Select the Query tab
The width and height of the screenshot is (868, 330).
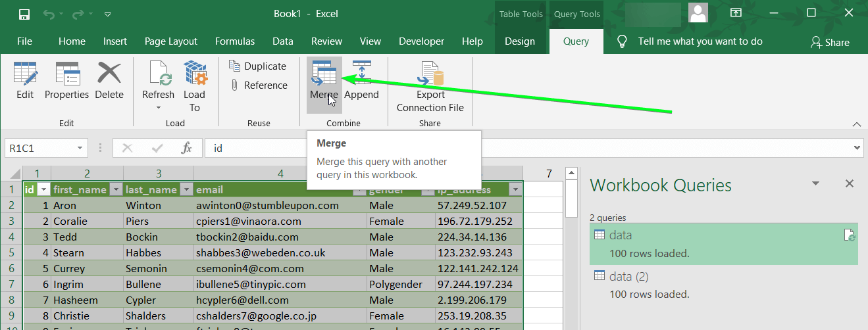click(576, 41)
